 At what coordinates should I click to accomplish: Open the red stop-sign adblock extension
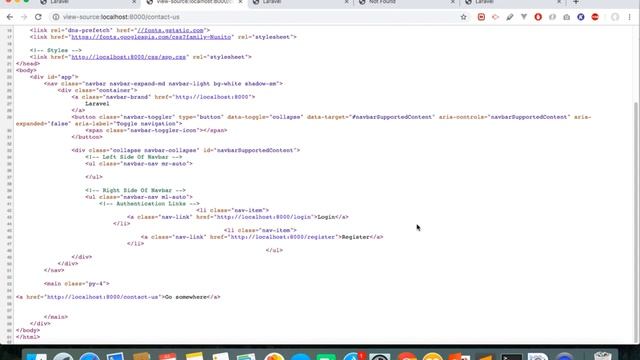595,17
